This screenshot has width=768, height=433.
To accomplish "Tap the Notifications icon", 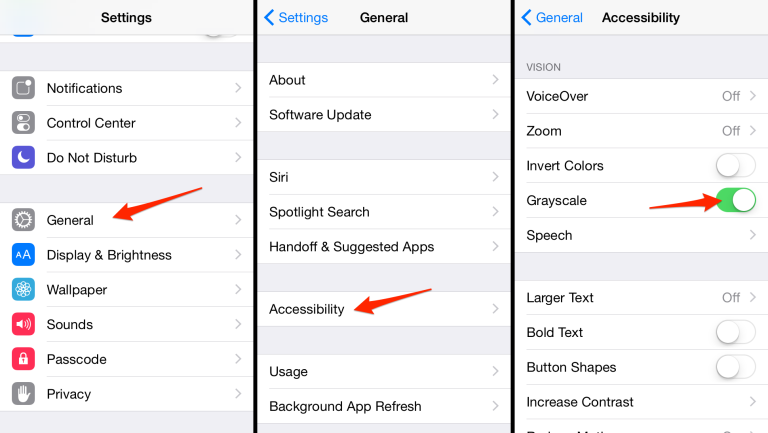I will (23, 88).
